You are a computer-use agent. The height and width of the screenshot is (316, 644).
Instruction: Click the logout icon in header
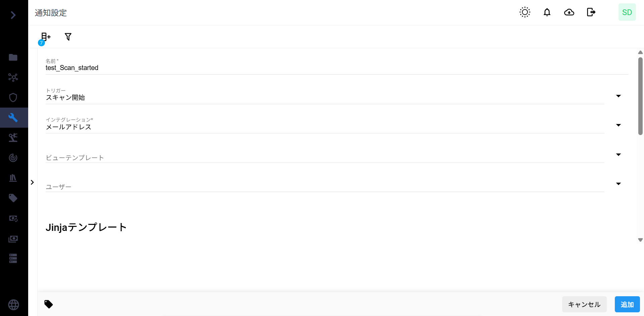[591, 12]
